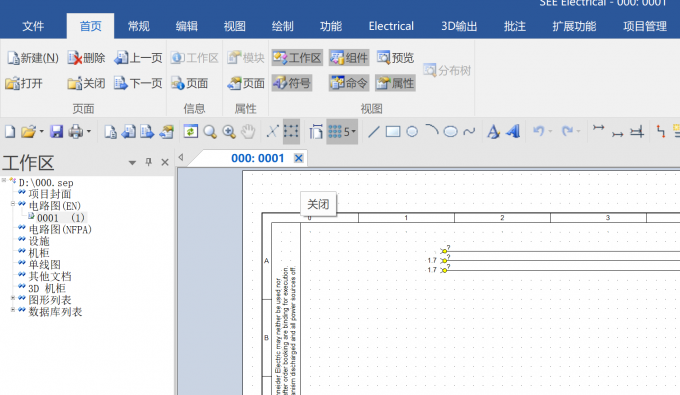Expand the 数据库列表 tree node

coord(13,310)
